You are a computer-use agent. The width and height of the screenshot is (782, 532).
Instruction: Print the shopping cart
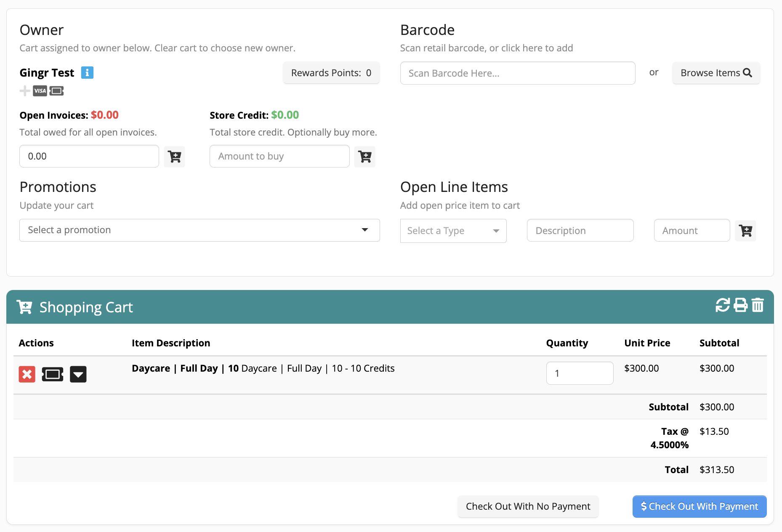[740, 305]
